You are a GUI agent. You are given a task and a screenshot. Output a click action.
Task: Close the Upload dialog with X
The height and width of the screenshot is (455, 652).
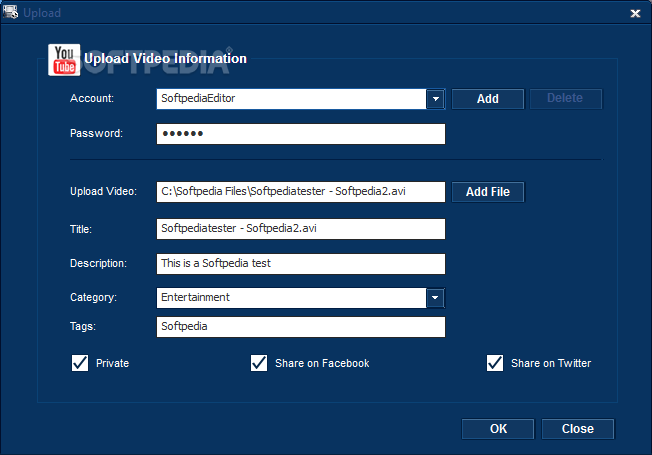pyautogui.click(x=635, y=13)
